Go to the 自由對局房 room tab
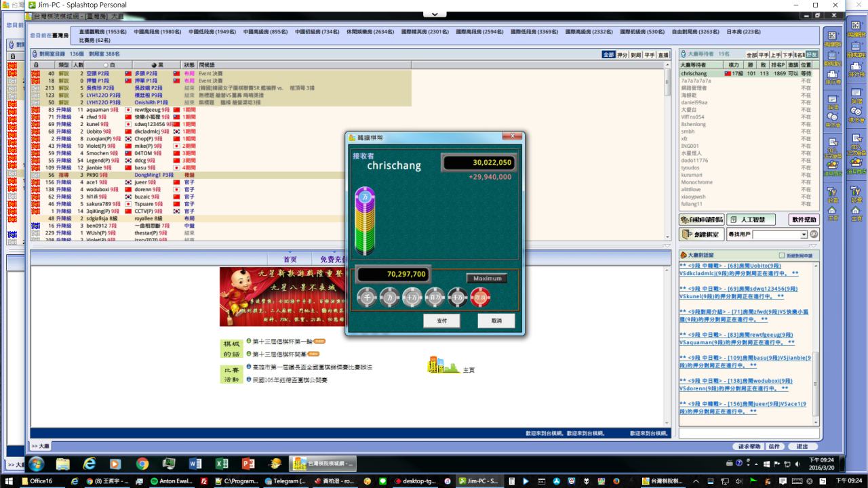The image size is (868, 488). 696,32
